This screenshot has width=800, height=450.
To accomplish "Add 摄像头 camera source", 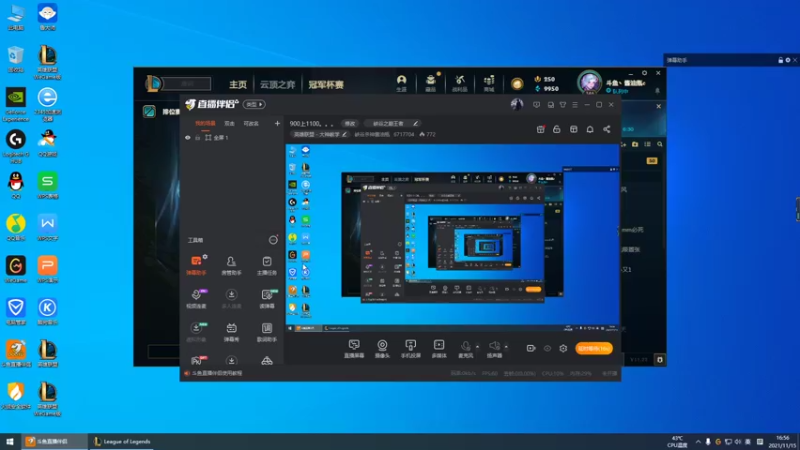I will coord(382,349).
